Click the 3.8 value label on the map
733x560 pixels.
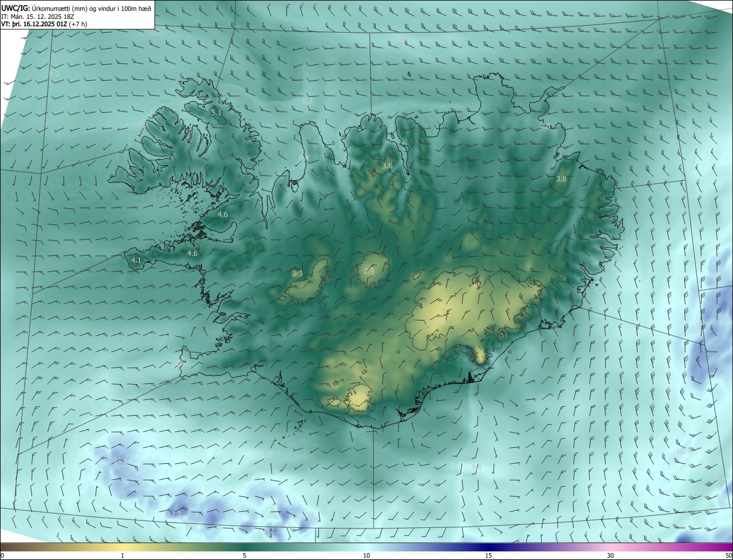click(561, 179)
